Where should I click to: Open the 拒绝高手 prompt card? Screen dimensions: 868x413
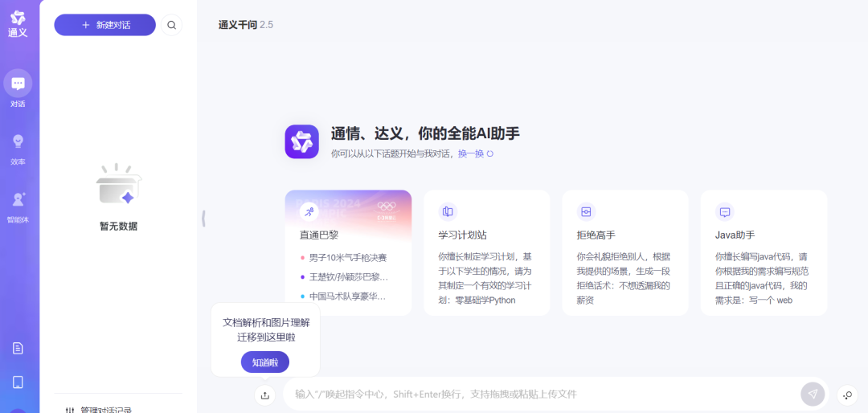click(625, 253)
